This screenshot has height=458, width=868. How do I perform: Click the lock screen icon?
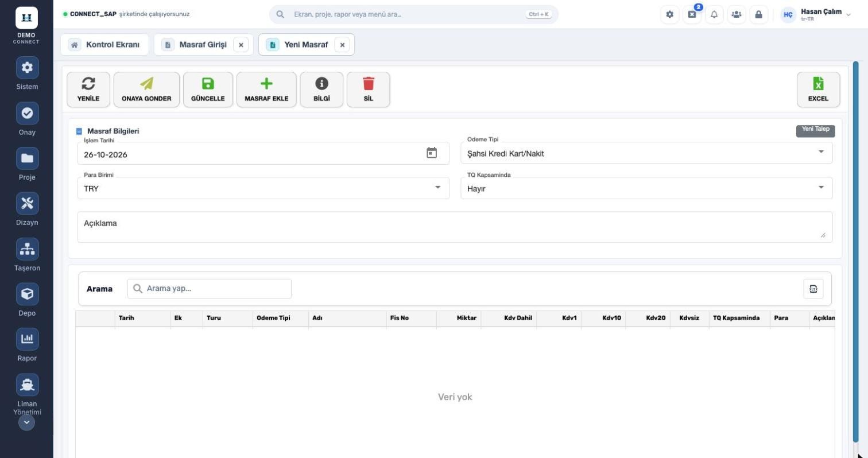(x=758, y=14)
